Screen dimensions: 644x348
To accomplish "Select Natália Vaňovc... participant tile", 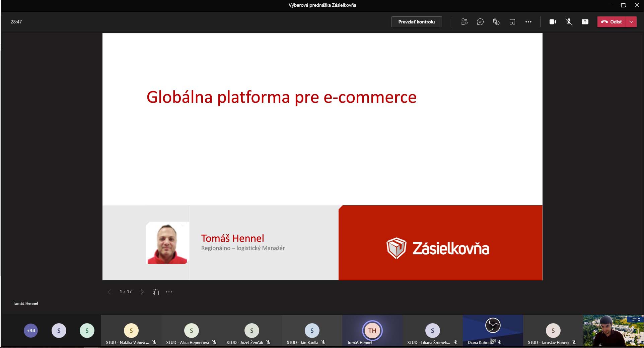I will (131, 330).
